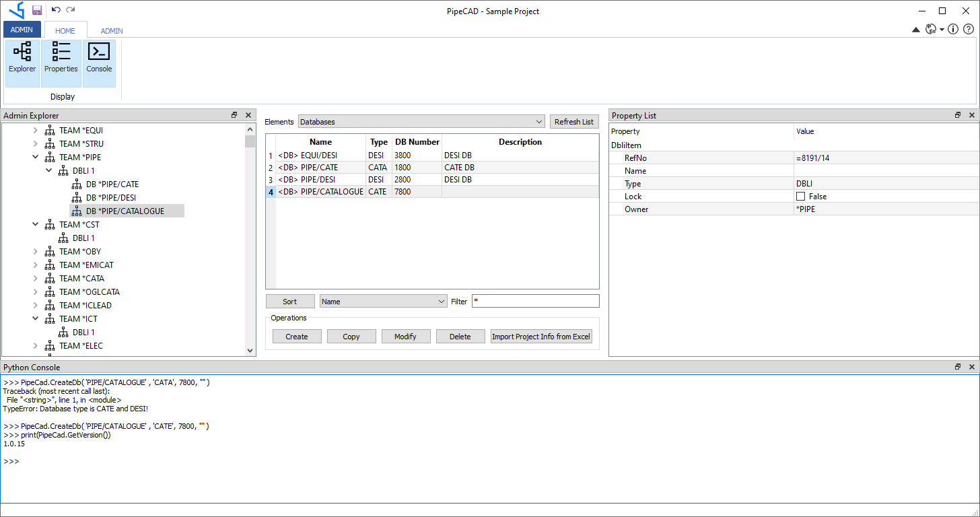Click the Refresh List button
The width and height of the screenshot is (980, 517).
(x=574, y=121)
